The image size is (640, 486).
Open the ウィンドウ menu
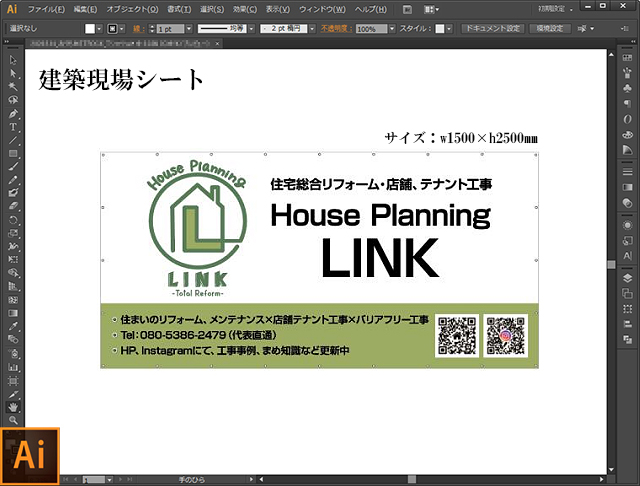tap(322, 9)
